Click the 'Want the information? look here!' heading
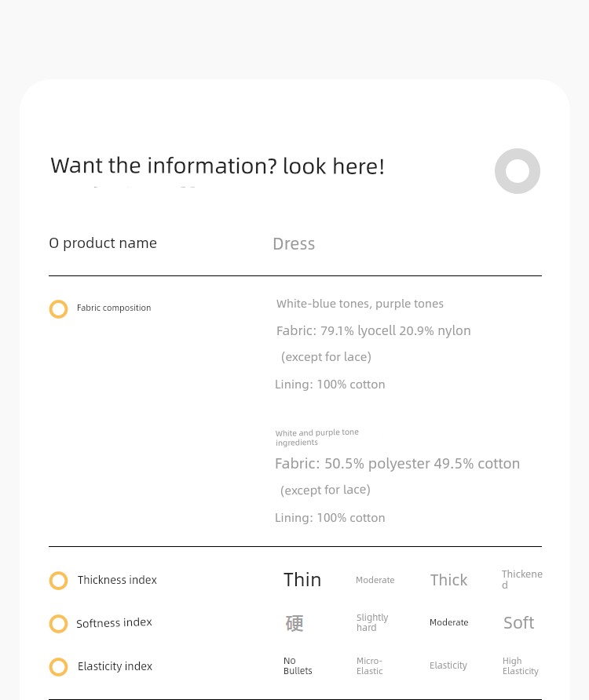This screenshot has height=700, width=589. [218, 166]
